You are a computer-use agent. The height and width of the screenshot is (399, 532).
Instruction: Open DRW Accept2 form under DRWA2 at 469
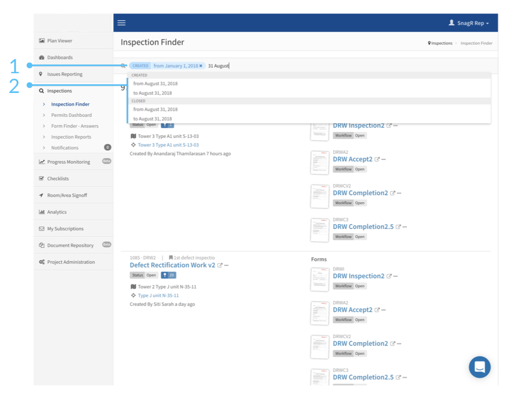point(353,159)
